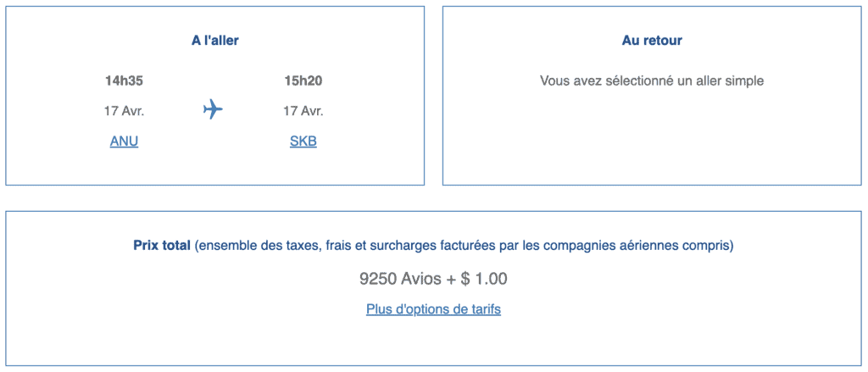
Task: Click the plus sign in the total price
Action: coord(452,279)
